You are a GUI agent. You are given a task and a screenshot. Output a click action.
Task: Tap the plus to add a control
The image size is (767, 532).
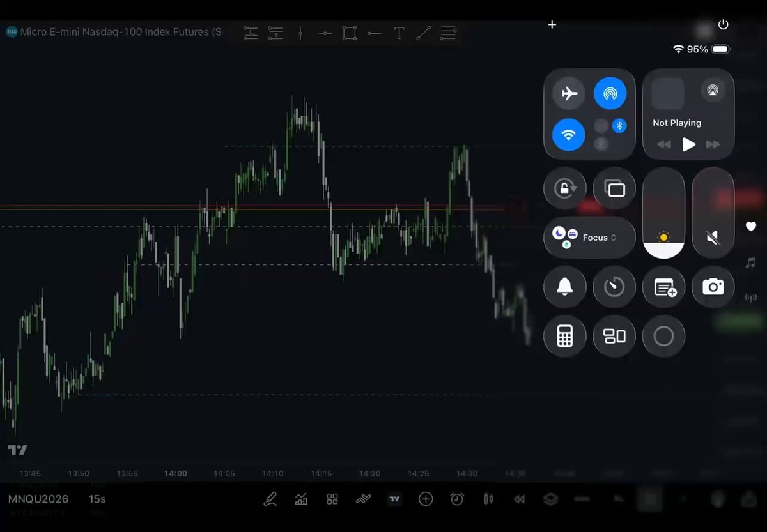point(552,24)
